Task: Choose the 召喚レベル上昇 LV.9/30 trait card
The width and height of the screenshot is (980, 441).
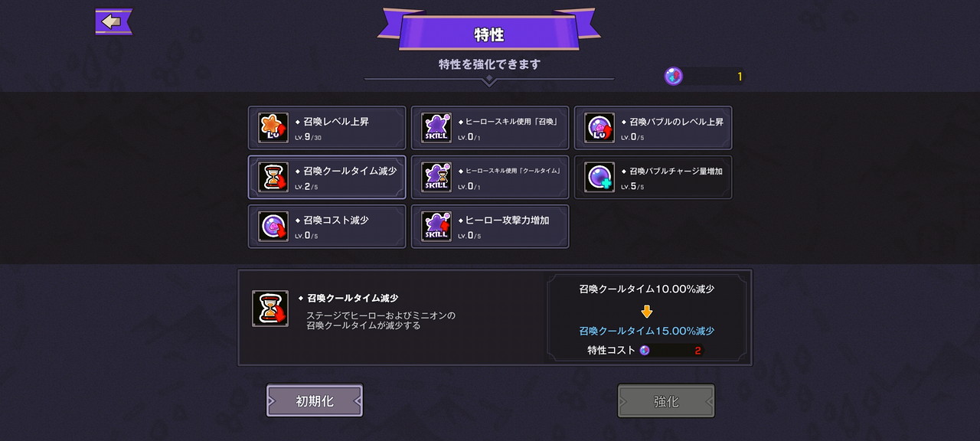Action: click(x=327, y=128)
